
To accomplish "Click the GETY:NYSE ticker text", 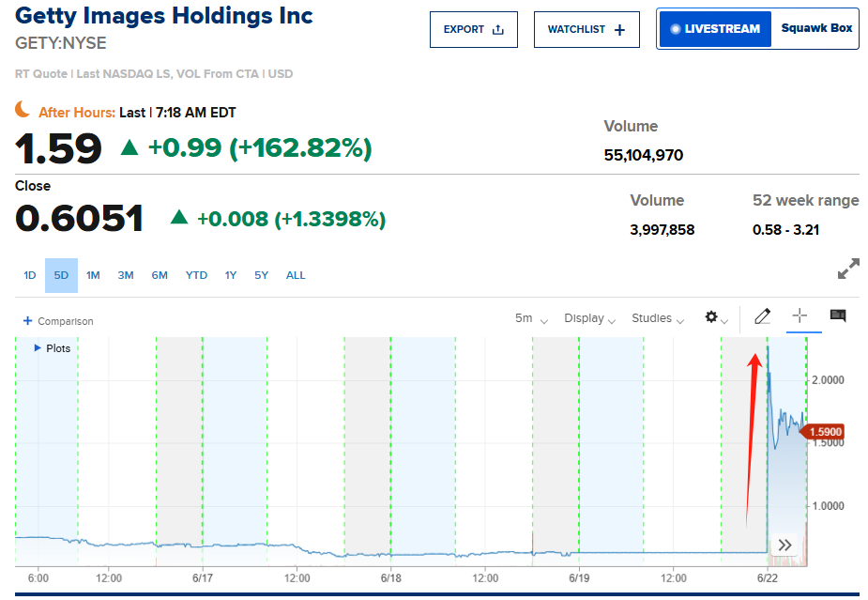I will [60, 43].
